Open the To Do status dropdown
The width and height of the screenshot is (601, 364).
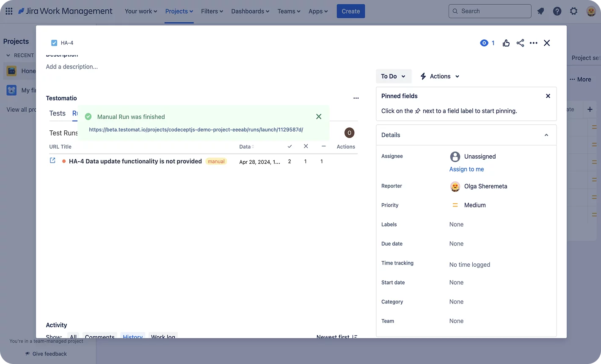tap(393, 76)
